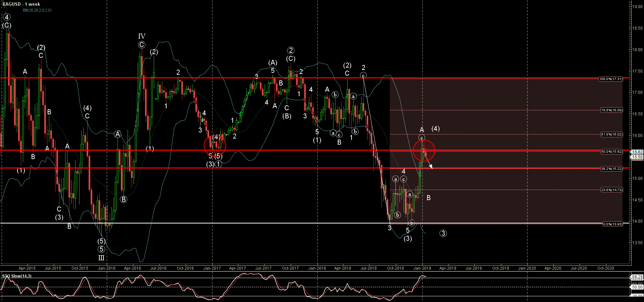
Task: Click the 78.6%(16.59) Fibonacci level label
Action: click(611, 110)
